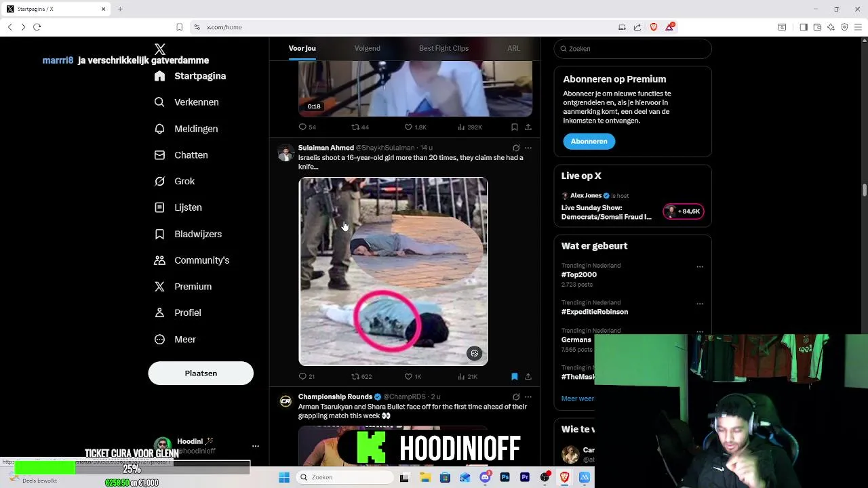
Task: Like Sulaiman Ahmed's post with 1K likes
Action: (413, 376)
